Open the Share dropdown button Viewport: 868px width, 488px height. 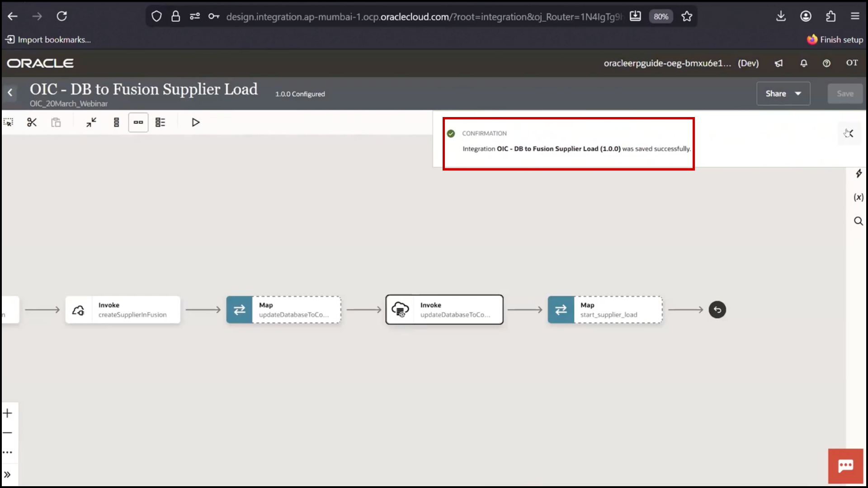coord(783,94)
